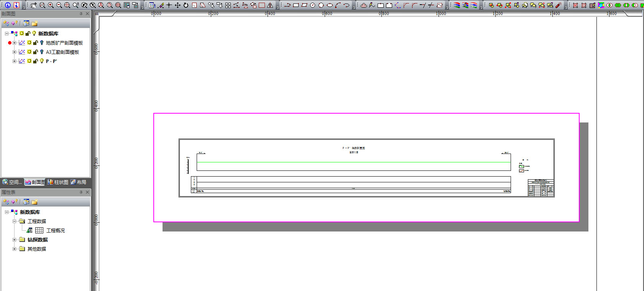The width and height of the screenshot is (644, 291).
Task: Click the new folder icon in 剖面图 panel
Action: [x=34, y=23]
